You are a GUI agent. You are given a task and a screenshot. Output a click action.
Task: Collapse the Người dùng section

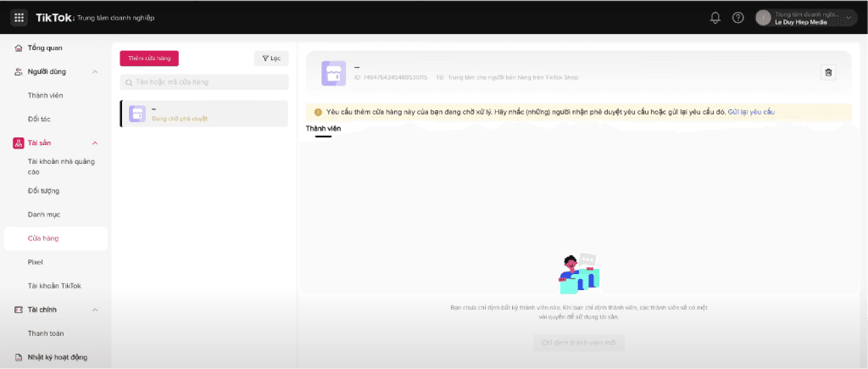pos(95,72)
